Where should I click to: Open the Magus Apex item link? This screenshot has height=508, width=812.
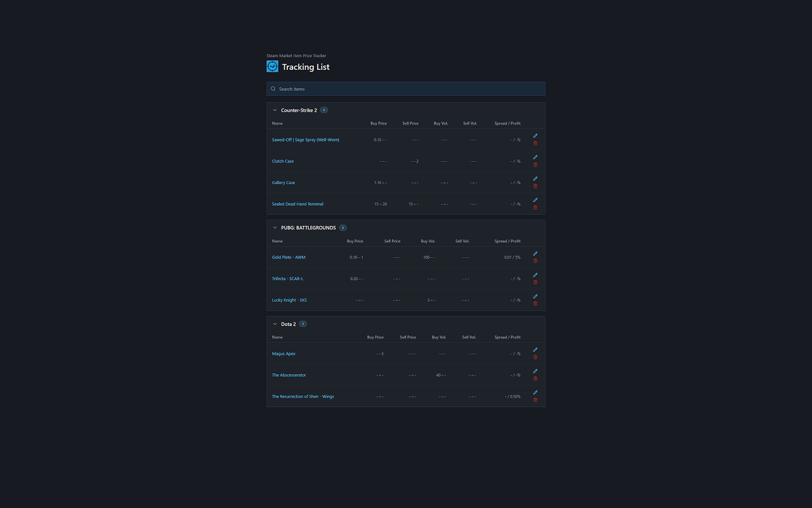284,354
